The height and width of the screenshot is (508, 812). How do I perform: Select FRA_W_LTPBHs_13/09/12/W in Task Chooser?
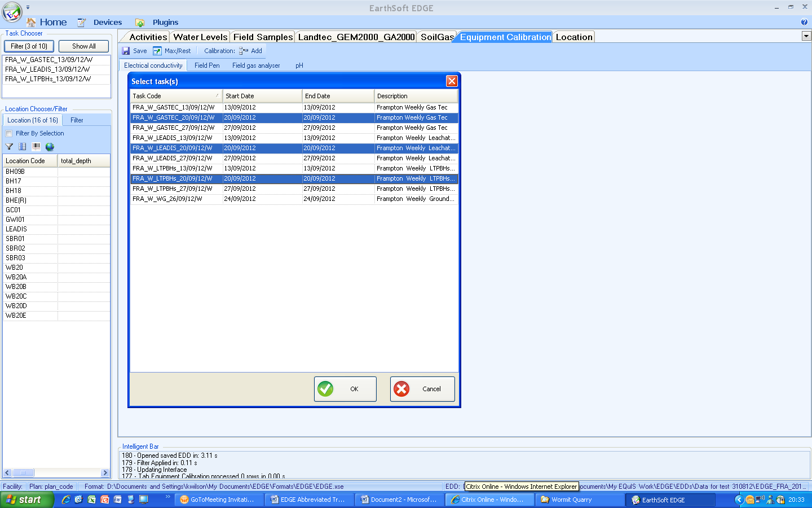[x=56, y=79]
